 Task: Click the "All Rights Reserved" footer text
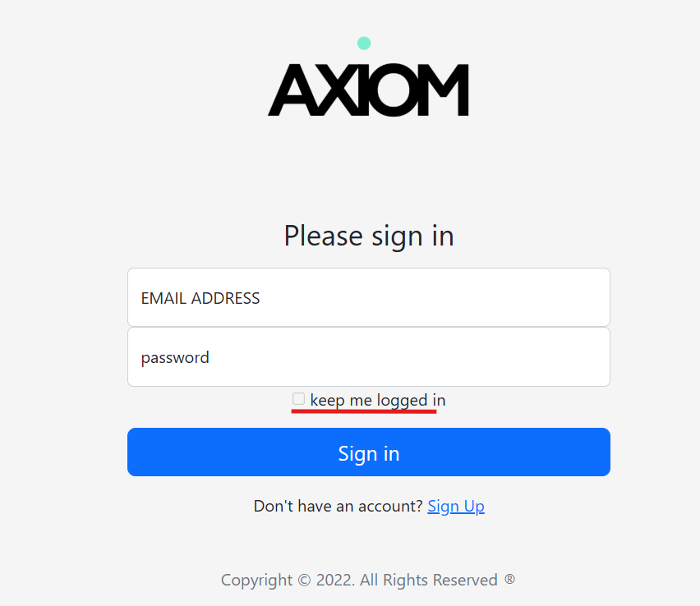(429, 581)
